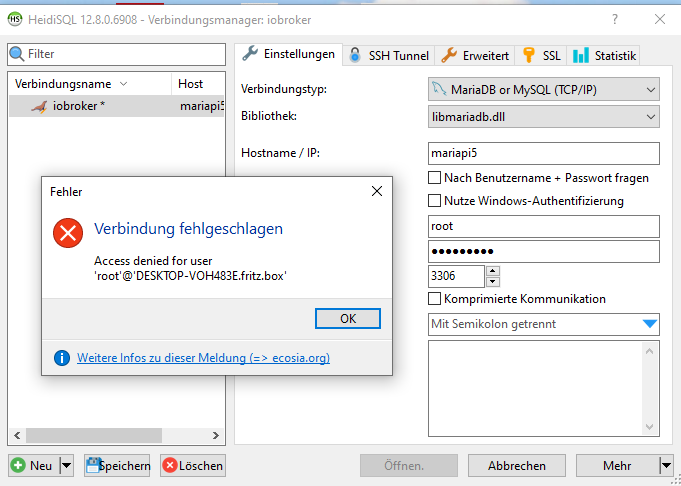Increase port with the up spinner arrow
The image size is (681, 486).
[x=493, y=271]
